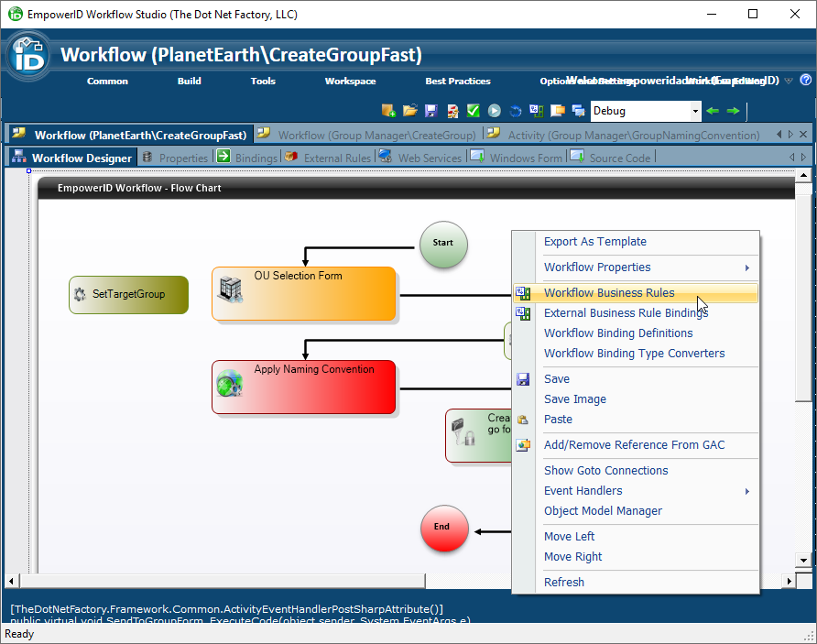Open the Build ribbon menu
The image size is (817, 644).
(x=190, y=81)
